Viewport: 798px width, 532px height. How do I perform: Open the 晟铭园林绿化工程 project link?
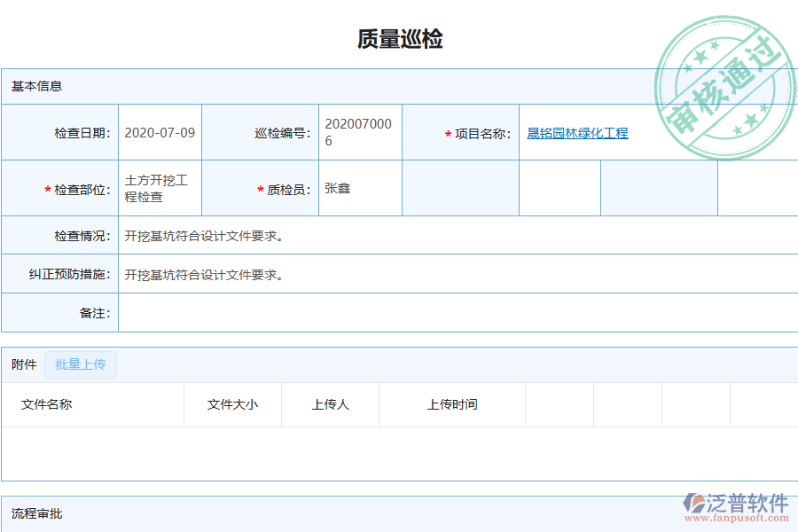tap(576, 132)
